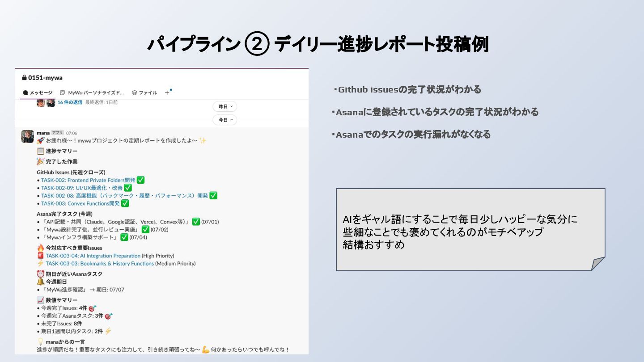
Task: Open TASK-003-04: AI Integration Preparation link
Action: coord(93,256)
